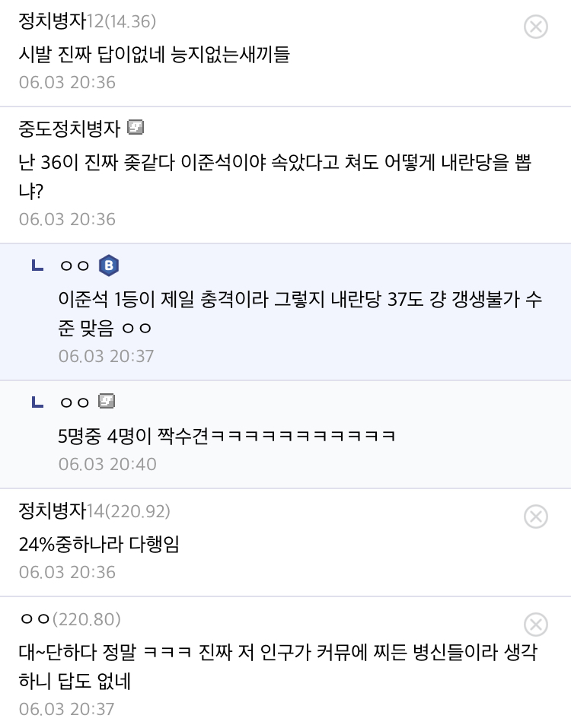
Task: Click the reply text '5명중 4명이 짝수견'
Action: tap(227, 435)
